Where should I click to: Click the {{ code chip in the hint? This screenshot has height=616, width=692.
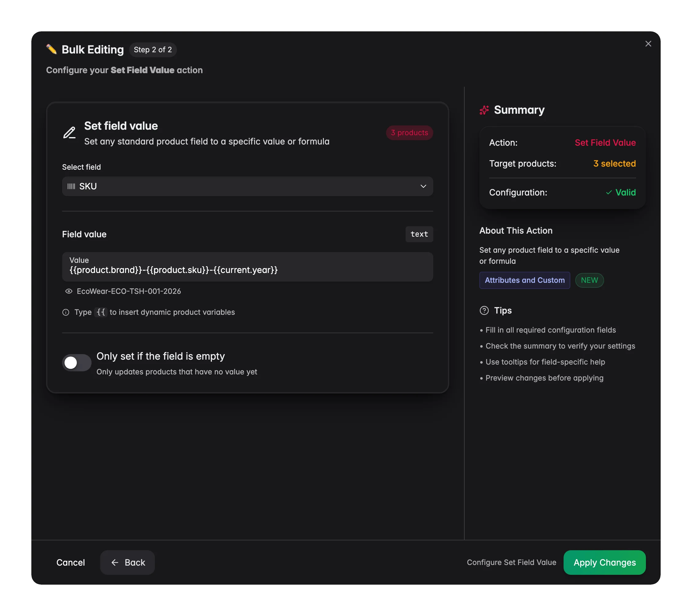[101, 312]
